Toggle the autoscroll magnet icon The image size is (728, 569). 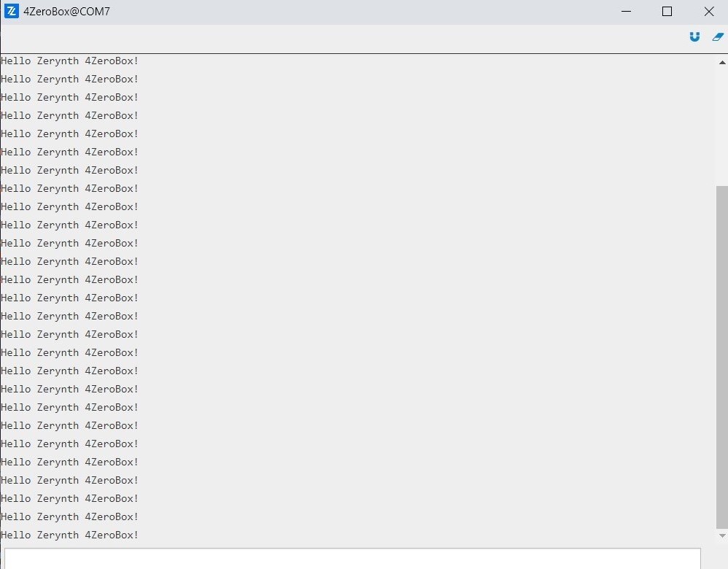[694, 36]
